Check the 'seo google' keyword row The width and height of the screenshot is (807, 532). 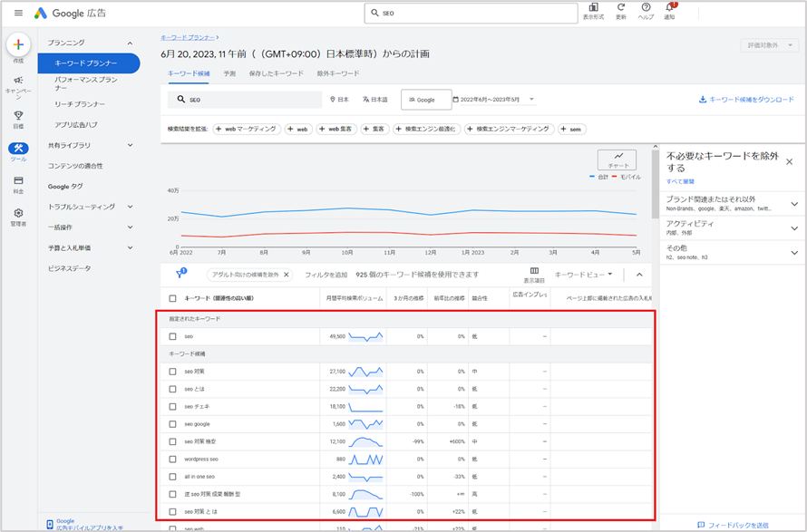[172, 424]
